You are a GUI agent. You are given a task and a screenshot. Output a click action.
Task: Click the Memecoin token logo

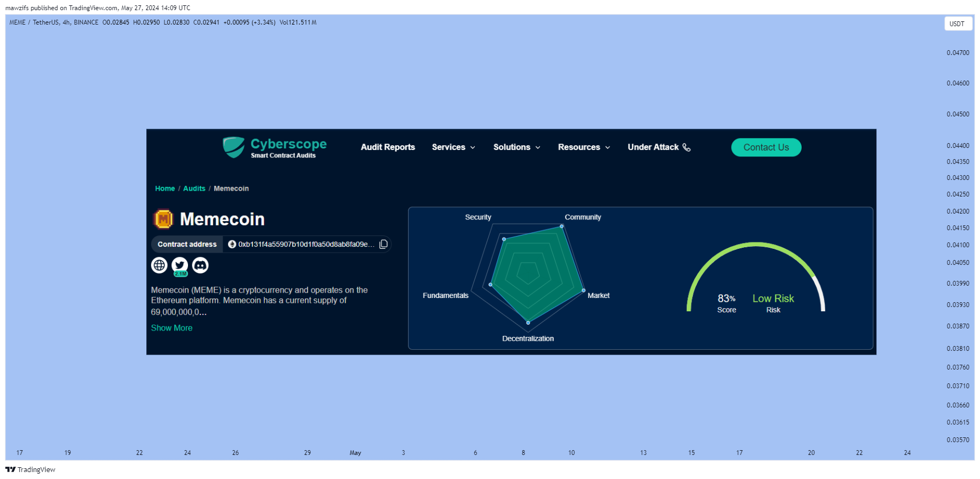click(163, 219)
